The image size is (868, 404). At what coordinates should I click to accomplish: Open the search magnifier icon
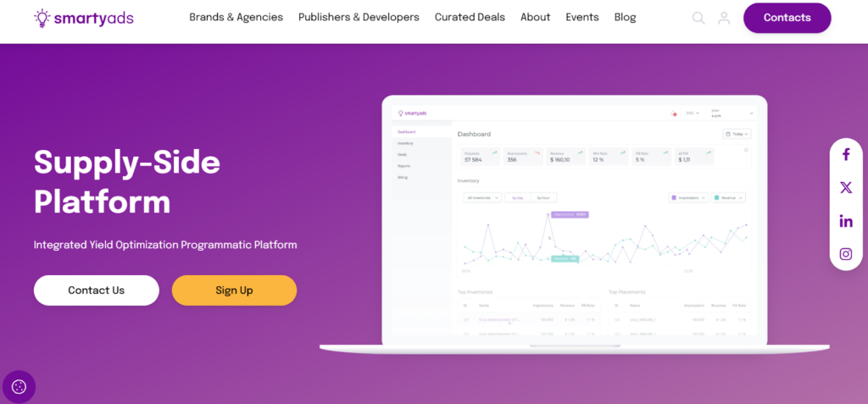pos(698,18)
